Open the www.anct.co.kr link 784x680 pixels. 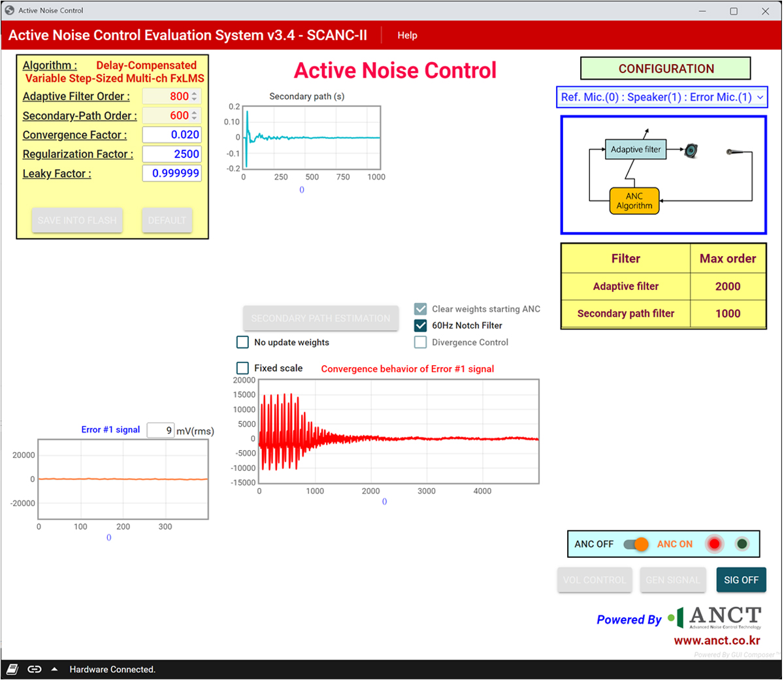pos(717,641)
